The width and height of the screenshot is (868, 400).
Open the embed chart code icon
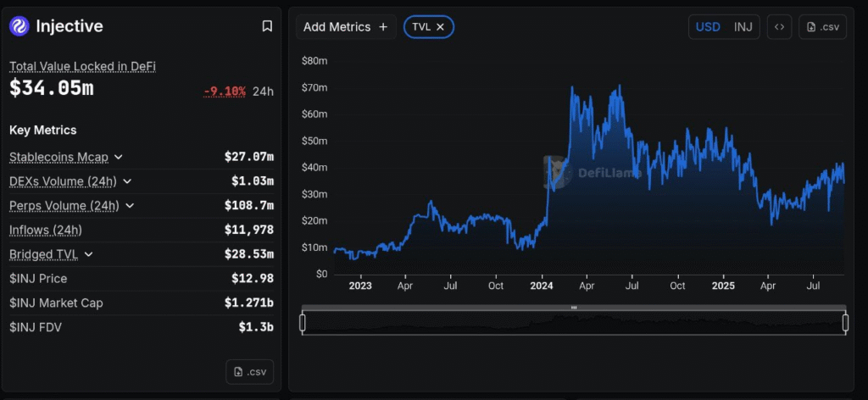(779, 27)
